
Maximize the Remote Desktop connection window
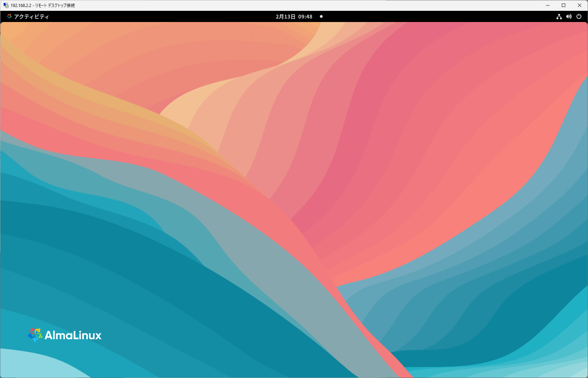pos(564,5)
